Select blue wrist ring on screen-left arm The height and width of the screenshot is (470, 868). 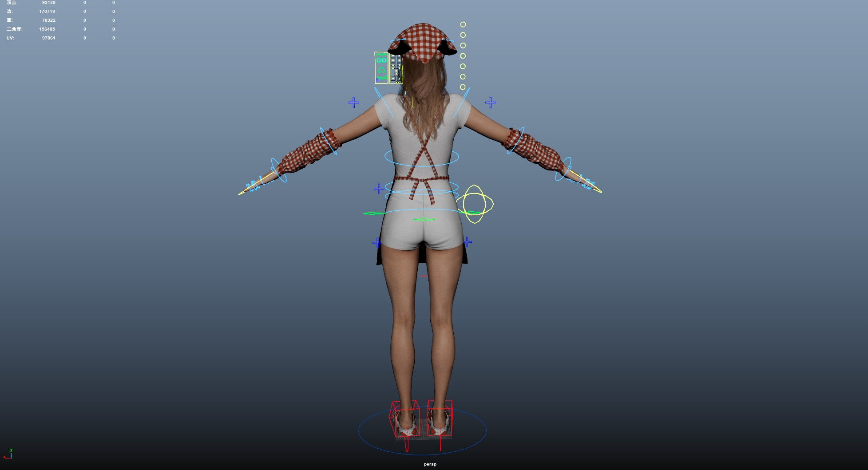click(x=278, y=170)
